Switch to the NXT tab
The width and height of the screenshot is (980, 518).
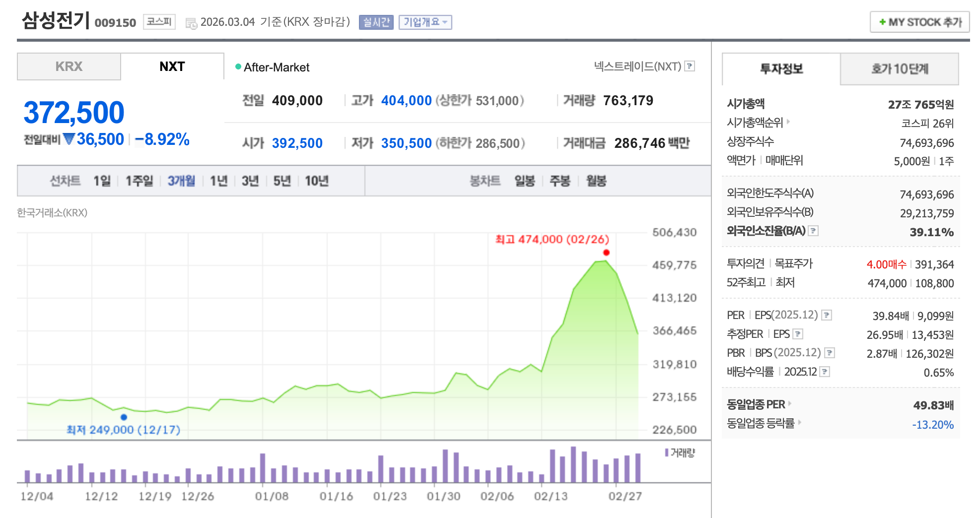point(172,66)
